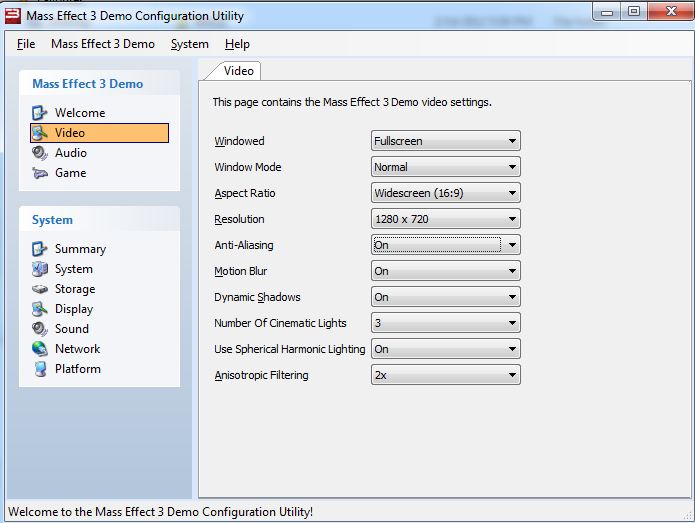This screenshot has width=695, height=523.
Task: Open the Motion Blur dropdown
Action: 445,271
